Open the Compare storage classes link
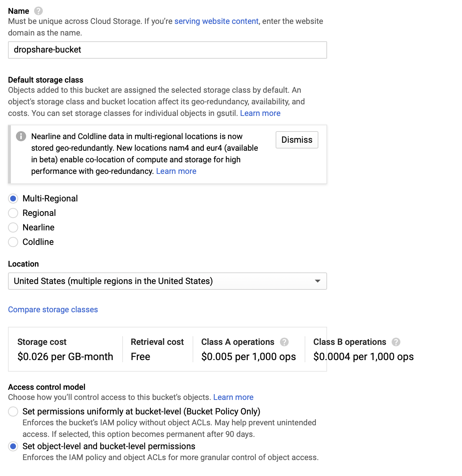 (53, 310)
